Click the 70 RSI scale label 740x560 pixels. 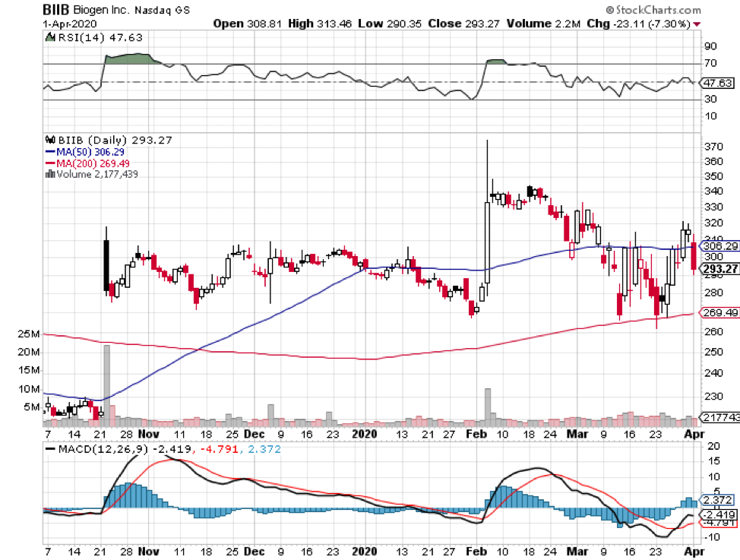pyautogui.click(x=710, y=63)
